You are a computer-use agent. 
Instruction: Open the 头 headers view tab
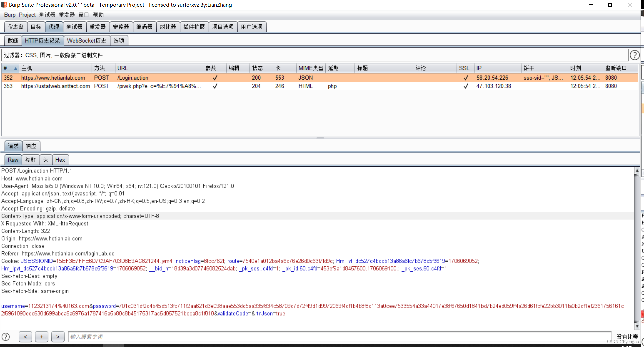(46, 160)
